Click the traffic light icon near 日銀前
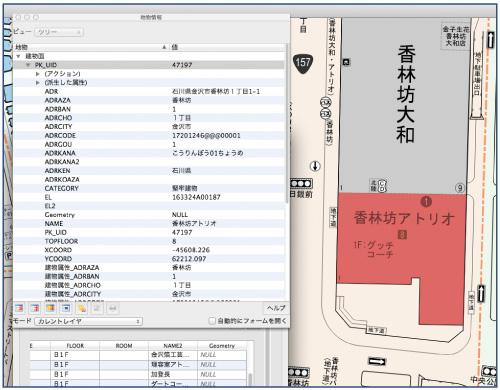 tap(301, 183)
